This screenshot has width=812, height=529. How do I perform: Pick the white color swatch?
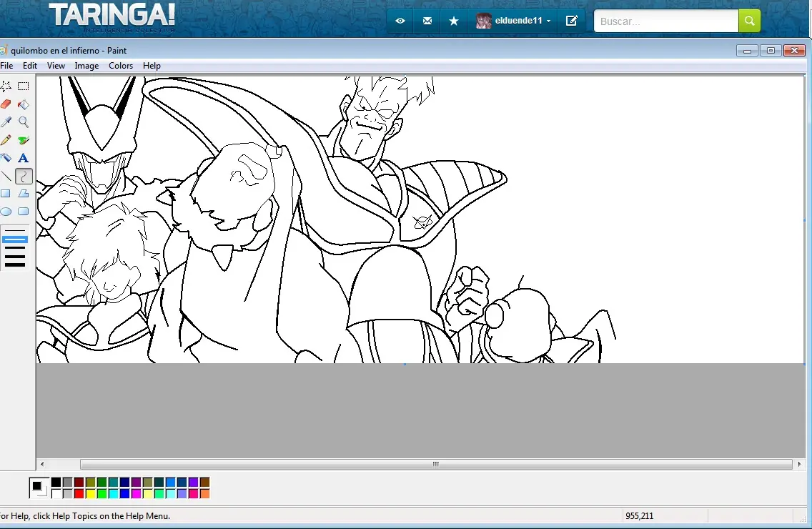tap(56, 494)
